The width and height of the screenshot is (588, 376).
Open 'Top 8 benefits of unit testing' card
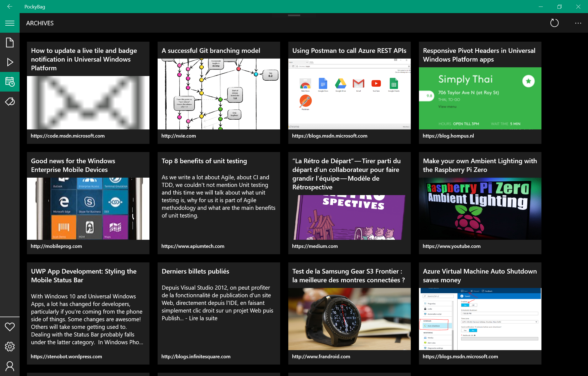(204, 161)
